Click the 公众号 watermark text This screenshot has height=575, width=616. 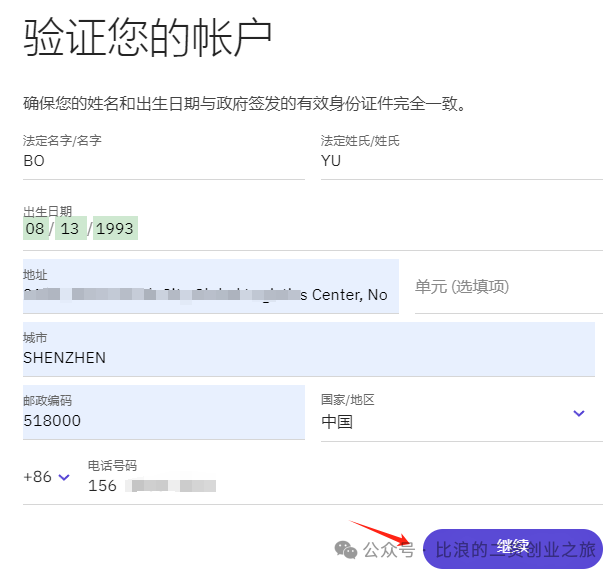pos(388,549)
